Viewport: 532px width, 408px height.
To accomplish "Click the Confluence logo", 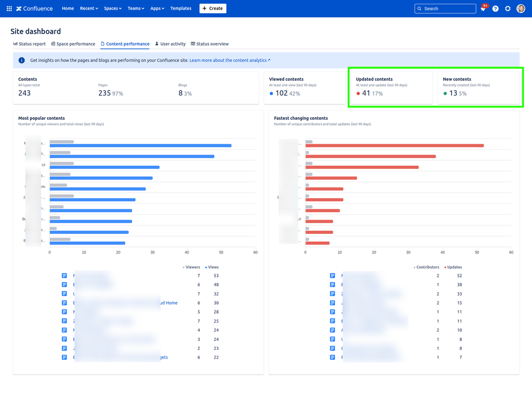I will point(35,9).
